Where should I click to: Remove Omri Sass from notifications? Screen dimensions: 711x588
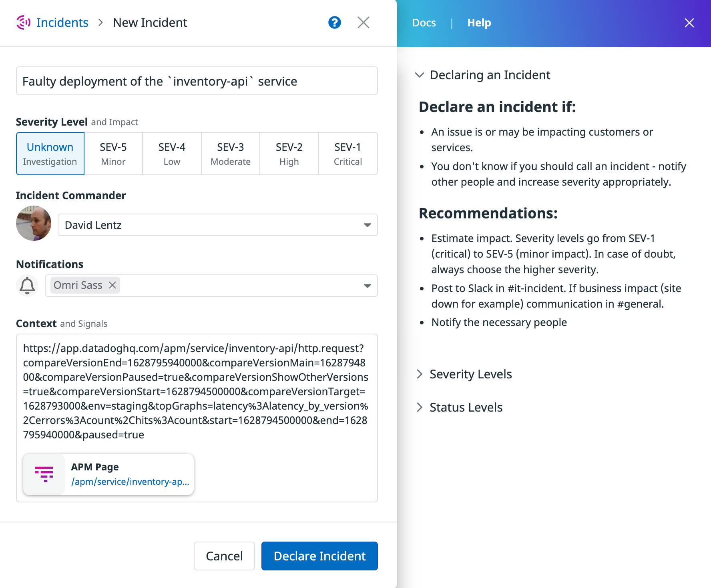tap(112, 285)
